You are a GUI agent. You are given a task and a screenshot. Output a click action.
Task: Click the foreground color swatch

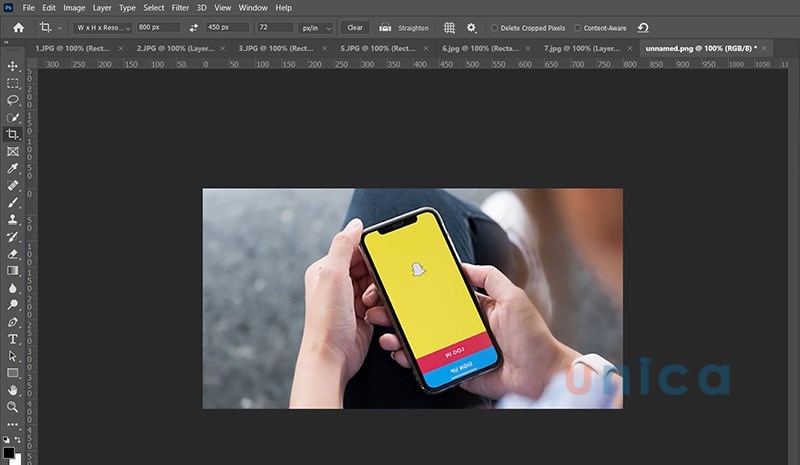click(x=8, y=453)
